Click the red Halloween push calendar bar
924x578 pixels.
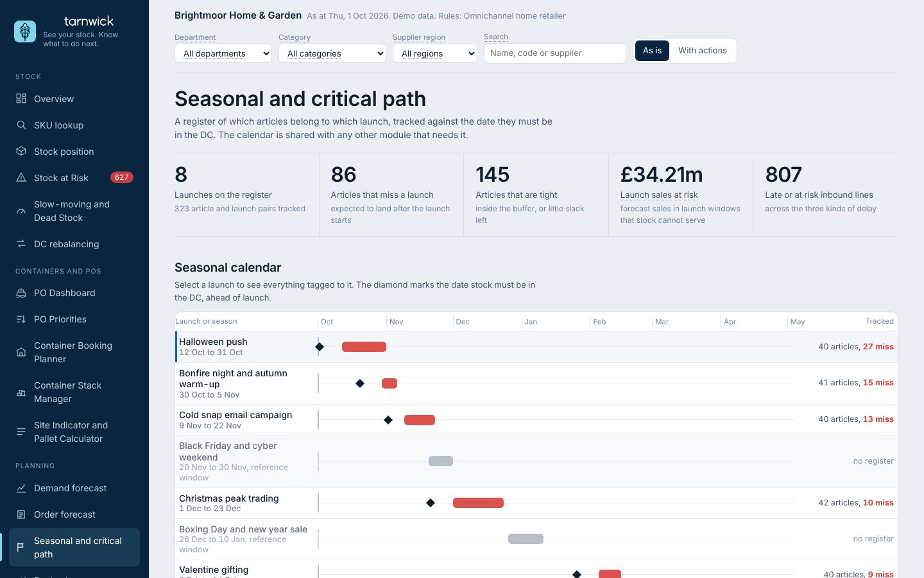tap(364, 347)
